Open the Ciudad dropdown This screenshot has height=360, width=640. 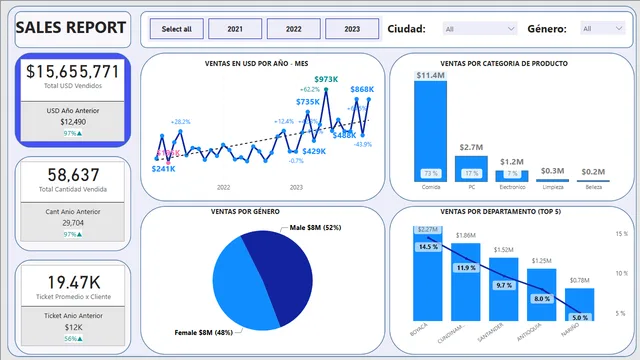(x=480, y=29)
